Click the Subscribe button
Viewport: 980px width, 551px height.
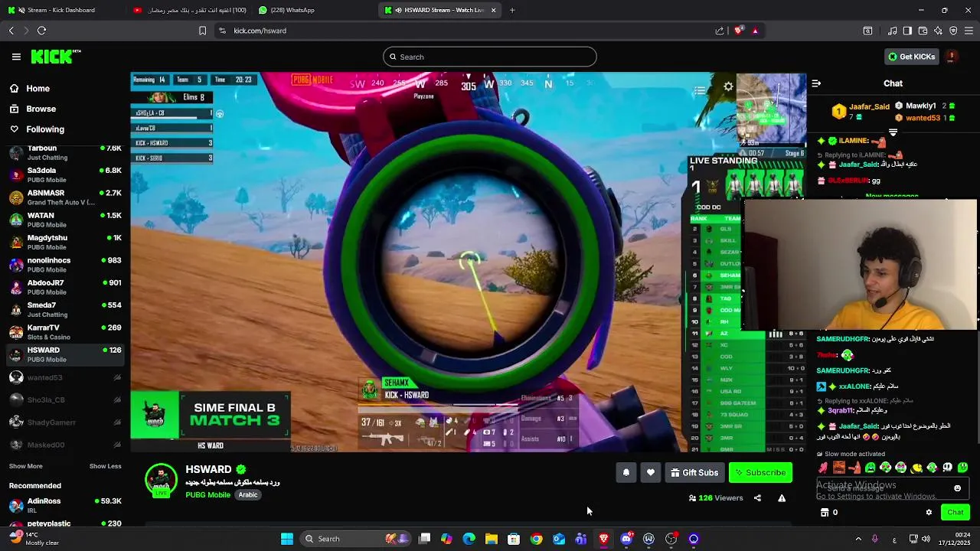pyautogui.click(x=760, y=473)
